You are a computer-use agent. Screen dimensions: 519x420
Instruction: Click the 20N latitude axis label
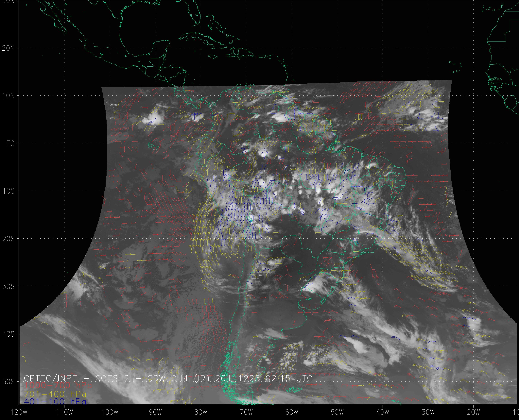tap(8, 48)
